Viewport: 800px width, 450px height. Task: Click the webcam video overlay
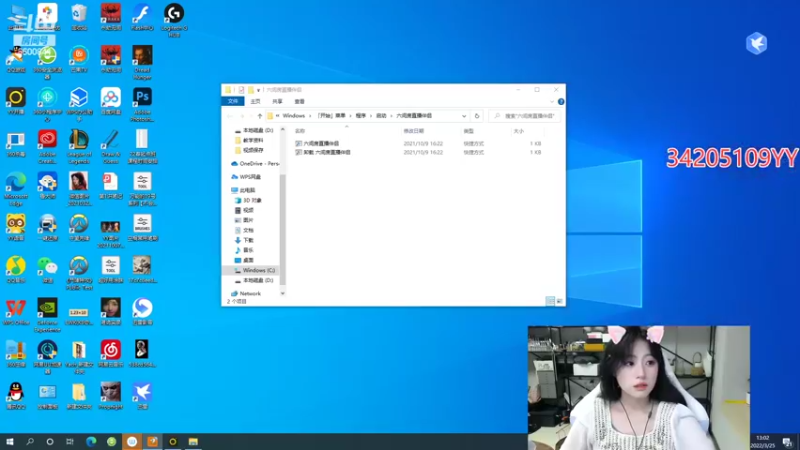pyautogui.click(x=639, y=388)
